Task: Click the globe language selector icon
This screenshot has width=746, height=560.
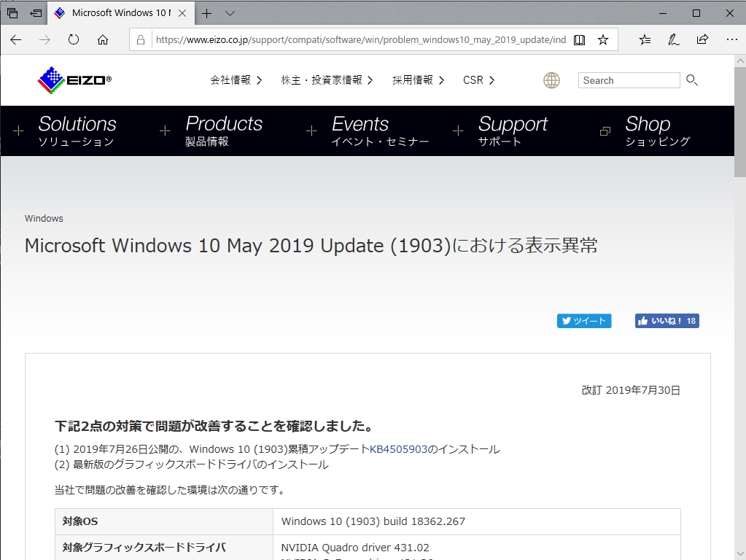Action: (551, 80)
